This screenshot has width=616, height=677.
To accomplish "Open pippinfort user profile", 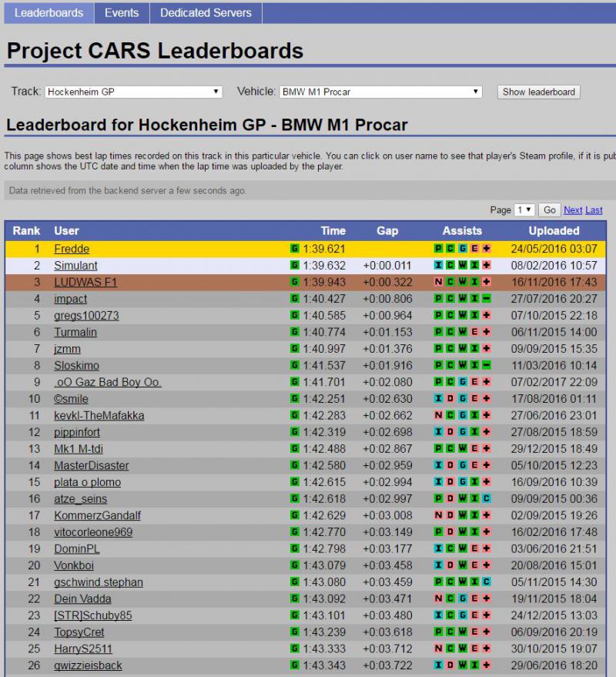I will (77, 432).
